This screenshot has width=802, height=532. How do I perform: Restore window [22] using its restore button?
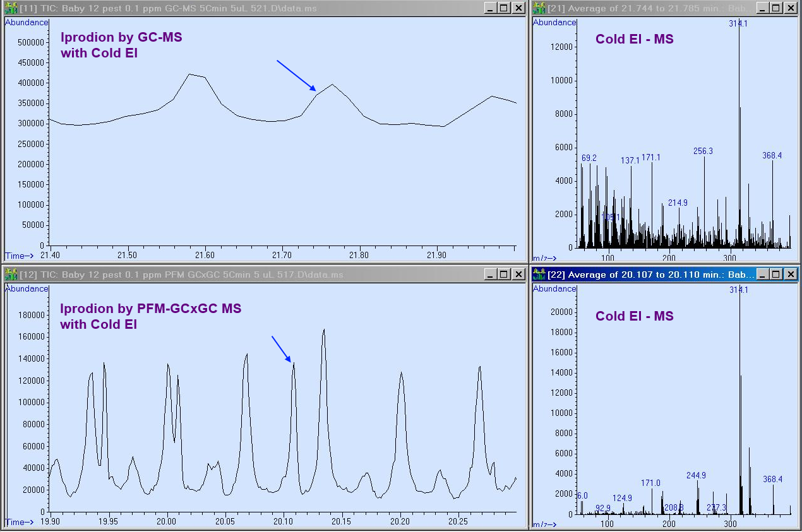(777, 274)
